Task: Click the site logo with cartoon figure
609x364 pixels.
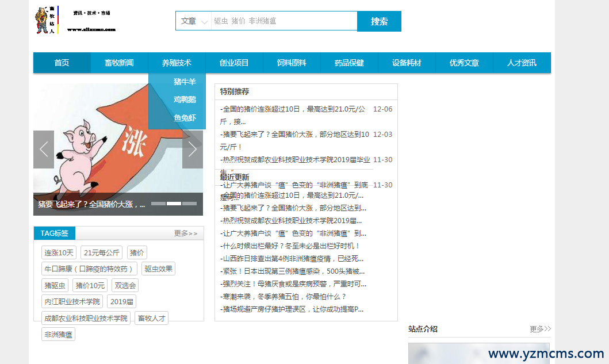Action: tap(76, 20)
